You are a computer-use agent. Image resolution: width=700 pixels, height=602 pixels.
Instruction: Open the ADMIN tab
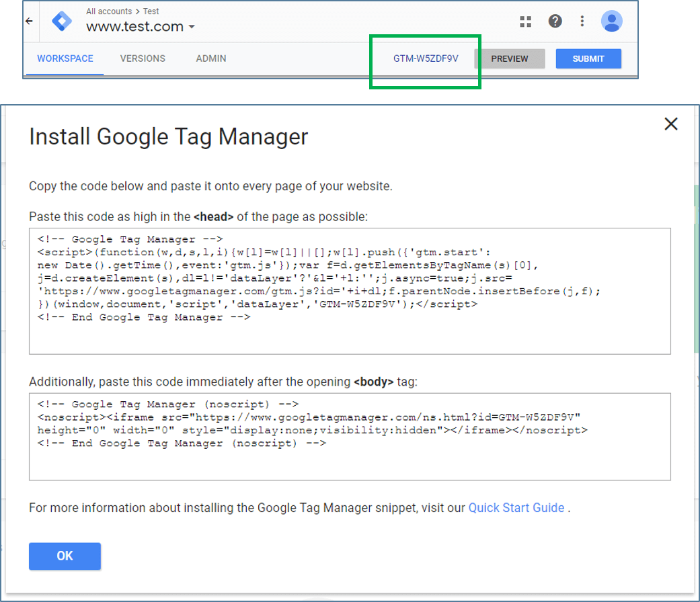point(210,58)
